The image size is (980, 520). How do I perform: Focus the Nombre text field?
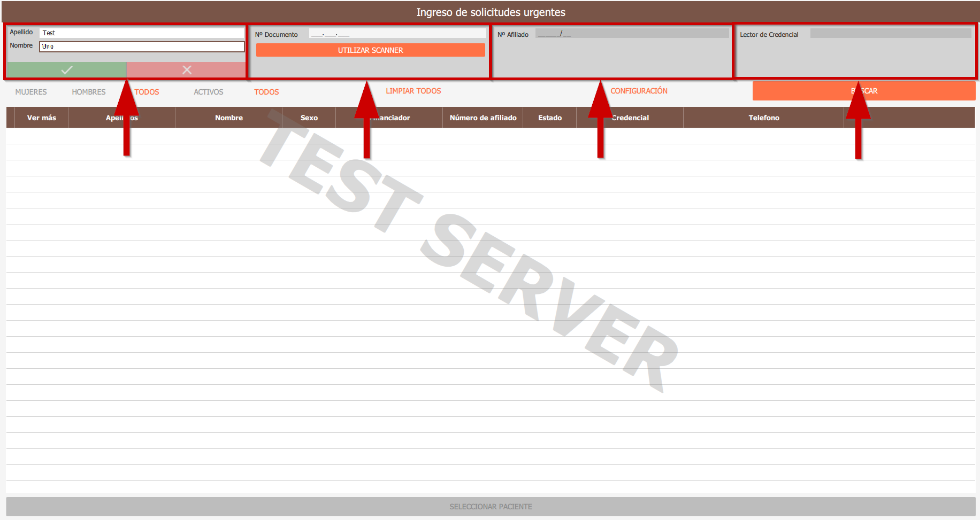click(142, 46)
